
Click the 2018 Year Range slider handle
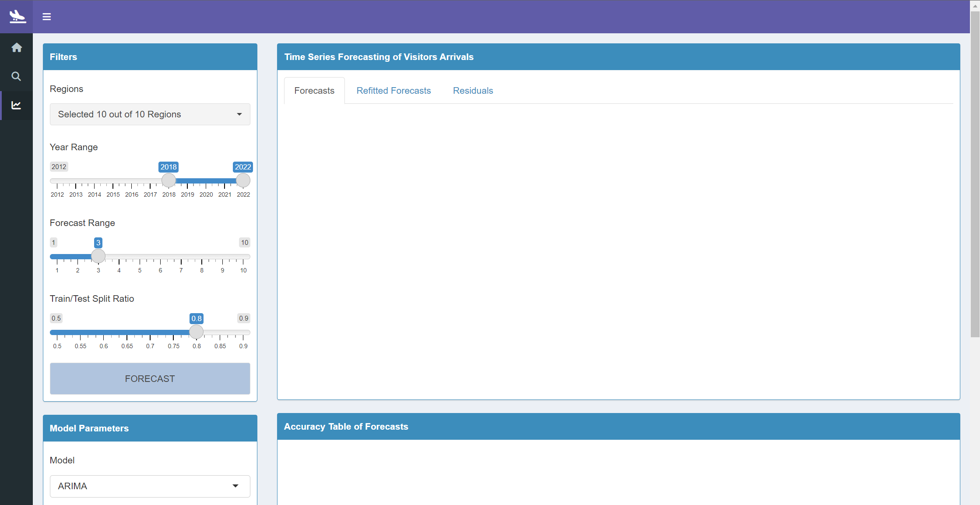point(169,180)
